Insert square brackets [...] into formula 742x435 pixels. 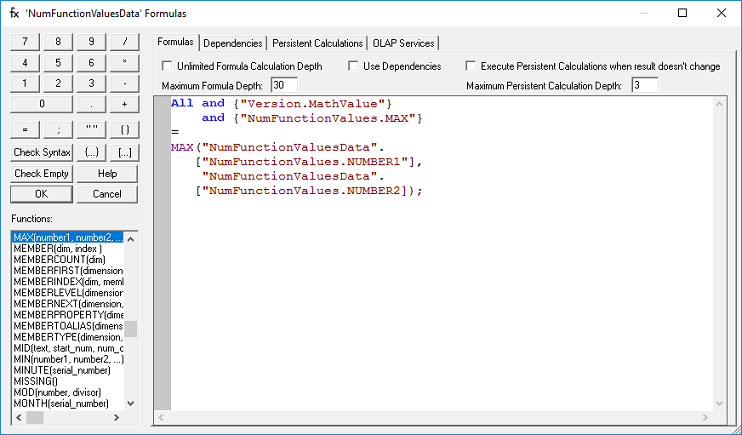coord(124,152)
